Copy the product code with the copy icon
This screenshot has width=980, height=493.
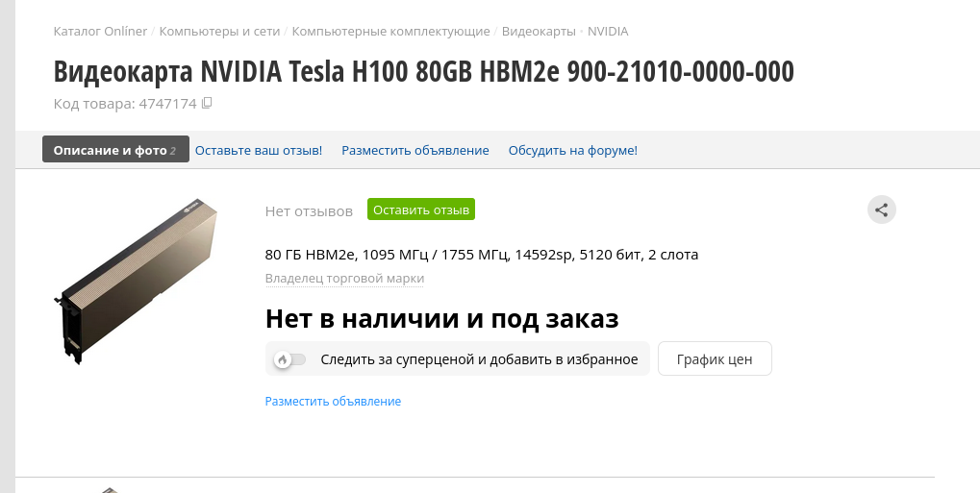tap(207, 104)
